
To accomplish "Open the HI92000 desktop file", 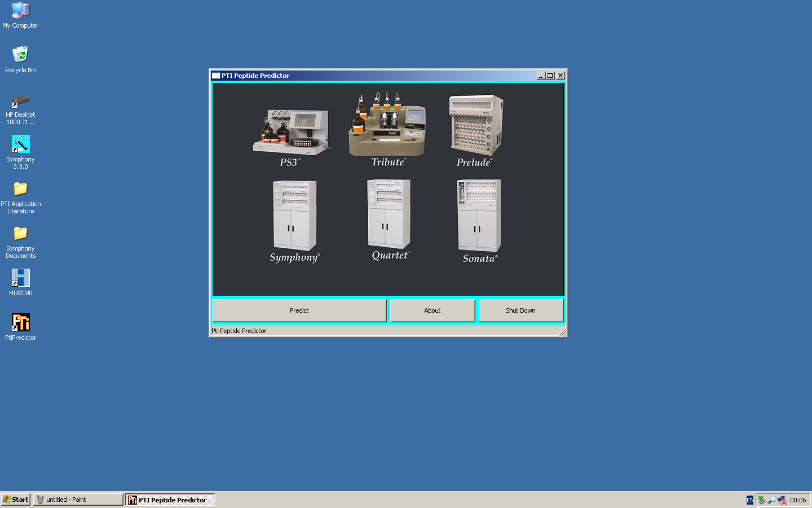I will click(x=20, y=278).
